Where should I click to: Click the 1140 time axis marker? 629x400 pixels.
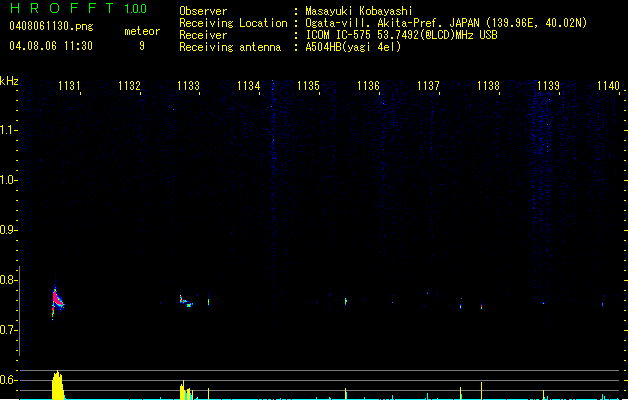coord(608,86)
